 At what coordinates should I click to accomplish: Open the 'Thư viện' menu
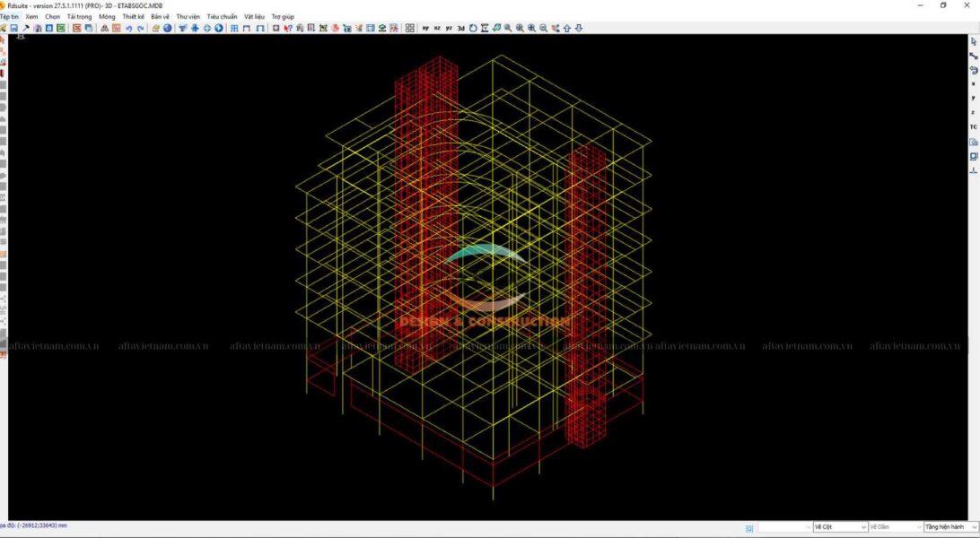click(x=188, y=16)
